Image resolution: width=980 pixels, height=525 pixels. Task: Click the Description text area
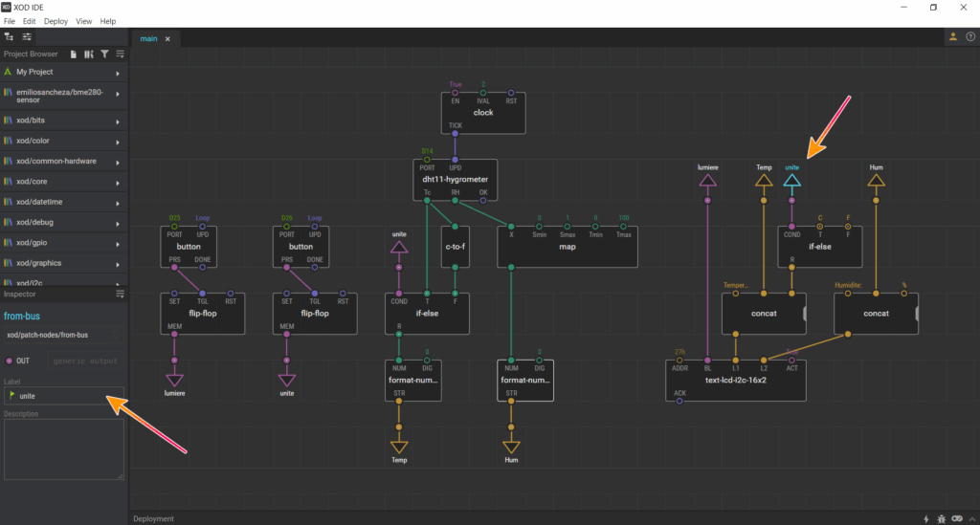pyautogui.click(x=64, y=449)
